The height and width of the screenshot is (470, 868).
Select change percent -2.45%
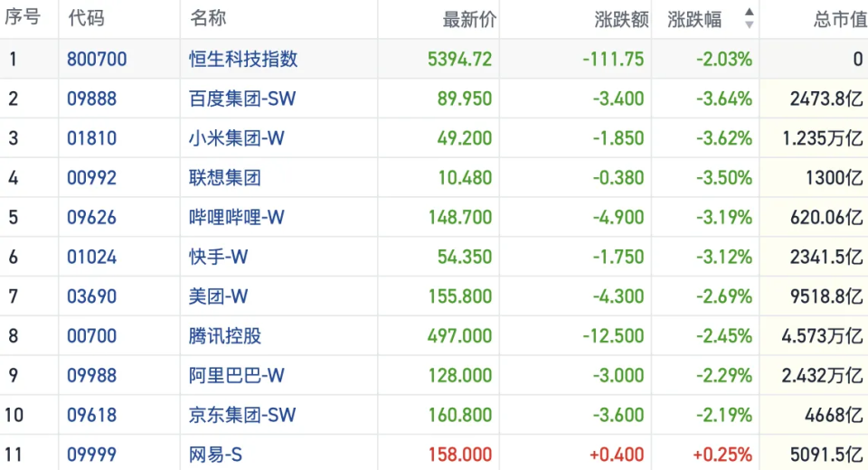pos(724,336)
